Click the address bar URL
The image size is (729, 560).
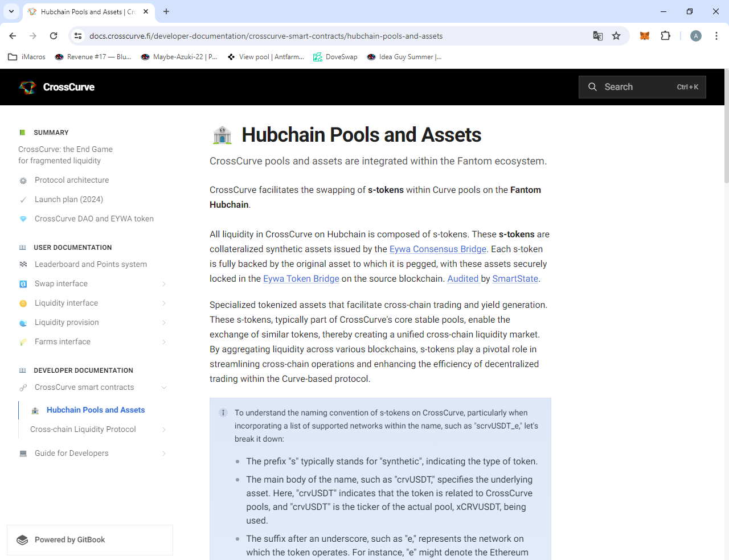coord(266,36)
